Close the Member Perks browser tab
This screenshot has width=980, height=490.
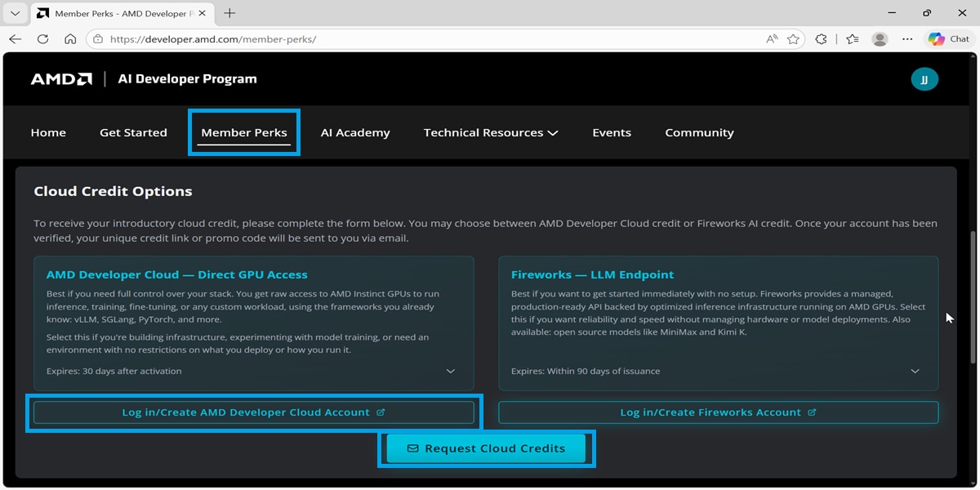click(x=203, y=13)
